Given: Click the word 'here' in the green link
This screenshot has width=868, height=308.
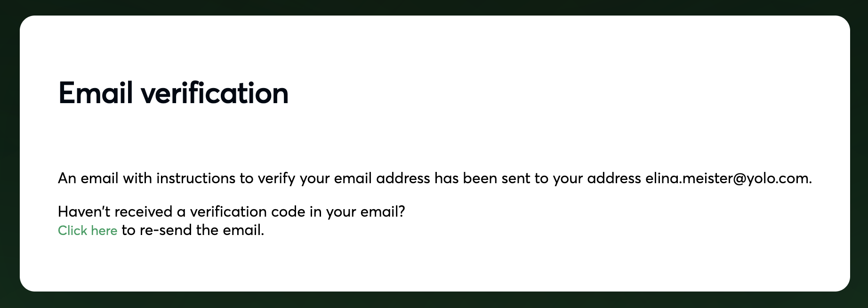Looking at the screenshot, I should [104, 230].
